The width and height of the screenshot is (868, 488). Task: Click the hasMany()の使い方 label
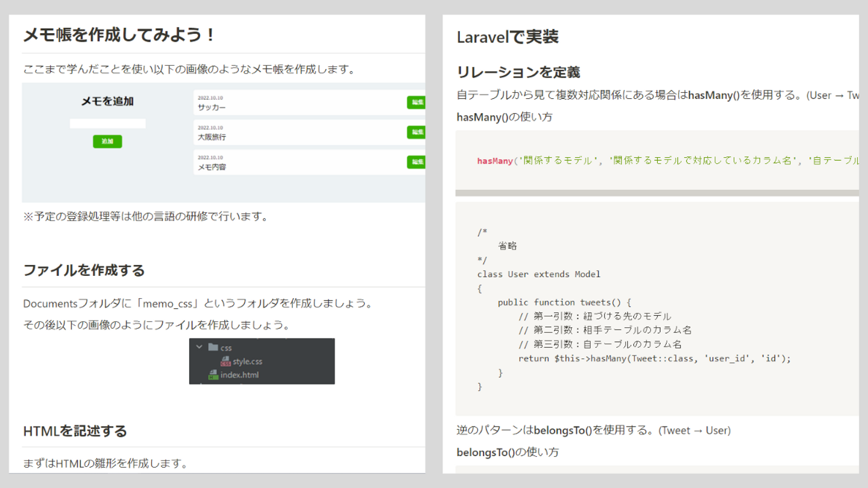click(x=505, y=117)
